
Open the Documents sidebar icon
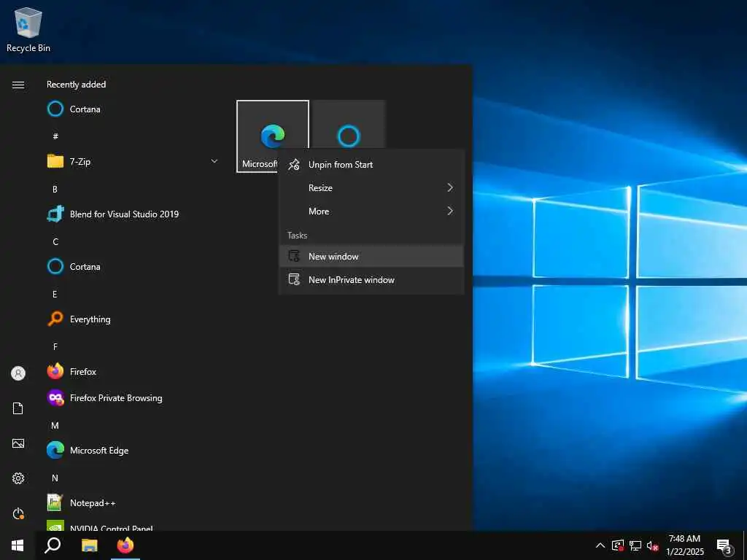pos(18,408)
